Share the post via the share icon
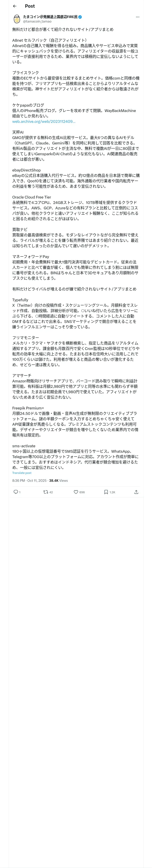The width and height of the screenshot is (152, 868). coord(136,492)
